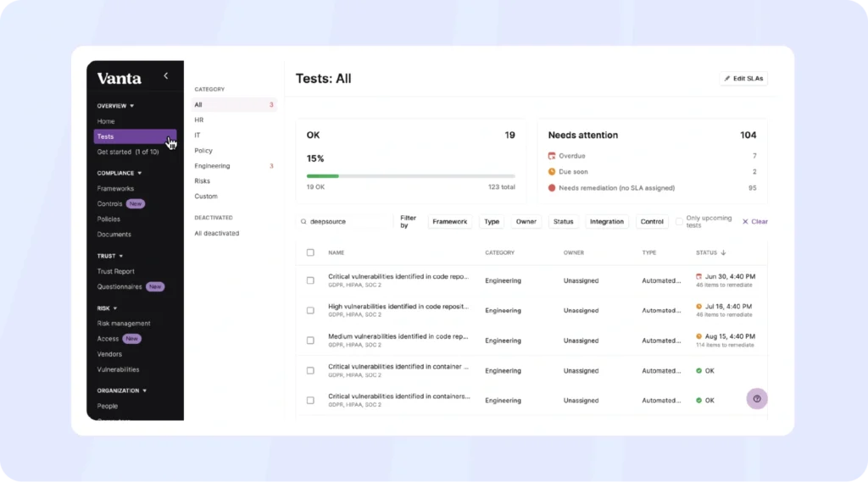Image resolution: width=868 pixels, height=482 pixels.
Task: Check the High vulnerabilities row checkbox
Action: coord(310,310)
